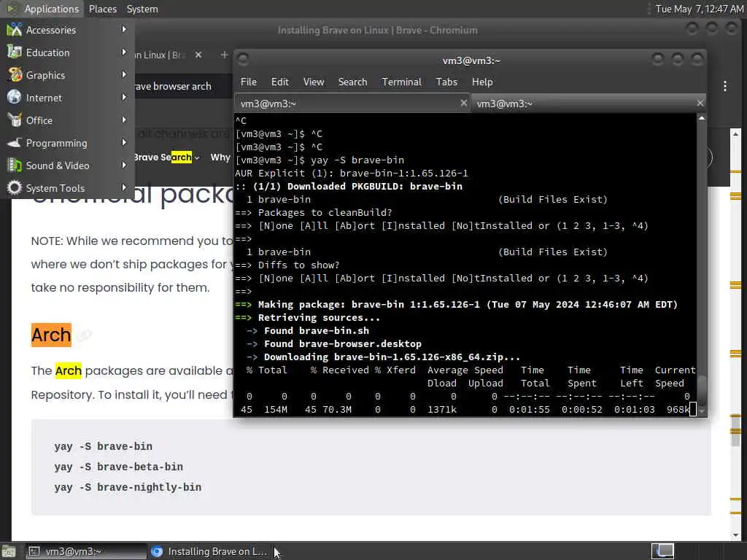Image resolution: width=747 pixels, height=560 pixels.
Task: Switch to the second vm3@vm3:~ terminal tab
Action: (589, 104)
